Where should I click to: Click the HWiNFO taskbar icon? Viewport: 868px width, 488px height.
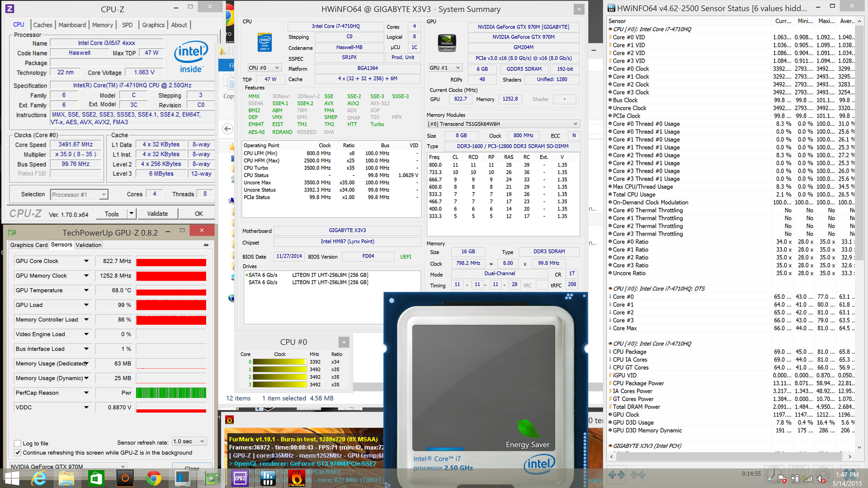(268, 478)
